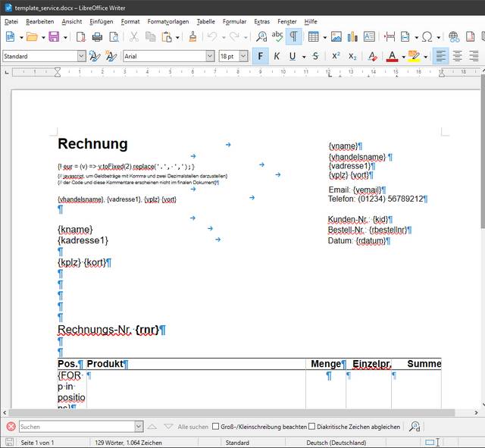Image resolution: width=485 pixels, height=448 pixels.
Task: Click the Alle suchen button
Action: click(x=192, y=427)
